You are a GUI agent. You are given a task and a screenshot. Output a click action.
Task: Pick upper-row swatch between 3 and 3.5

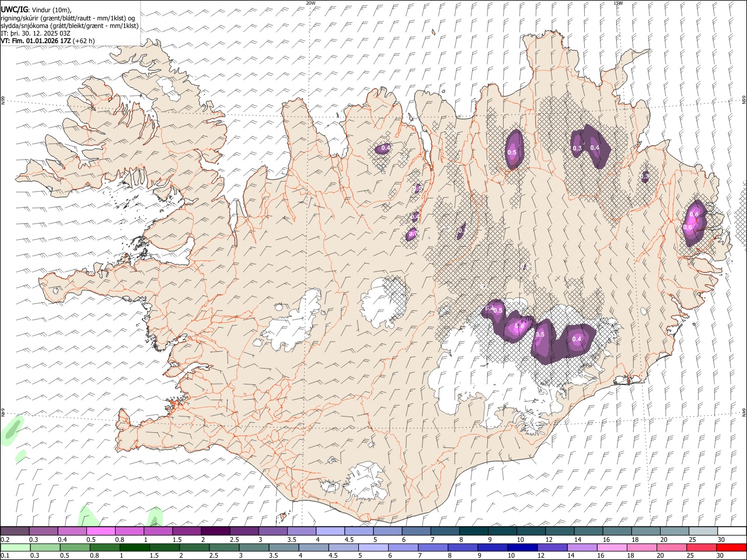pos(273,531)
